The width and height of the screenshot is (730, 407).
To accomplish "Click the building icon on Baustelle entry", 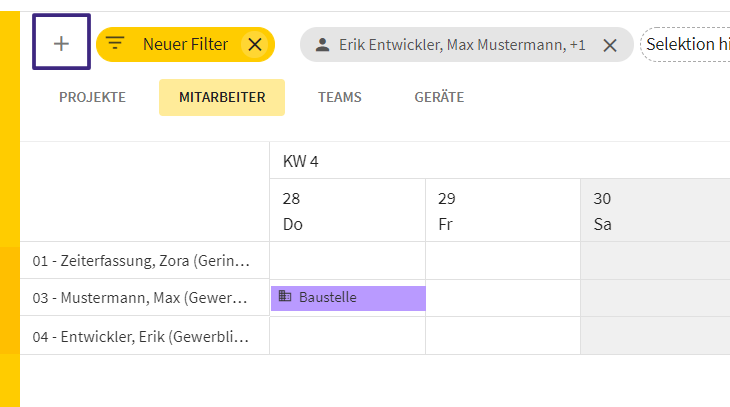I will (285, 296).
